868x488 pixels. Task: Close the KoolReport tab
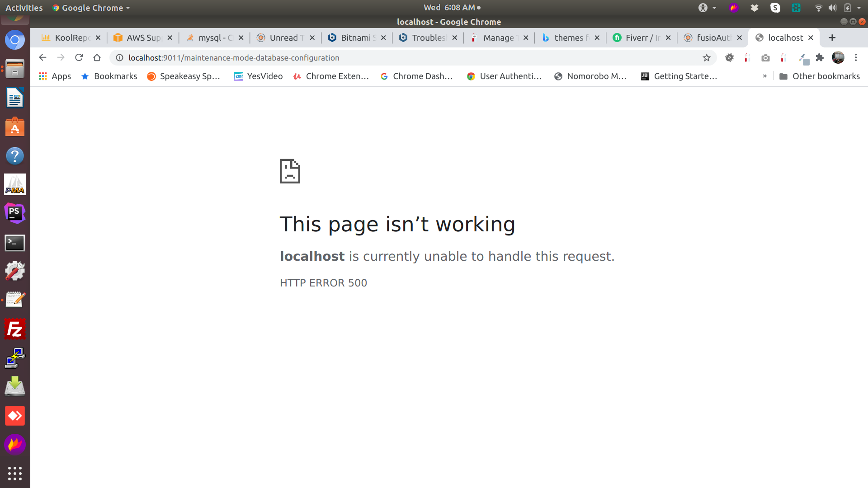[x=98, y=38]
